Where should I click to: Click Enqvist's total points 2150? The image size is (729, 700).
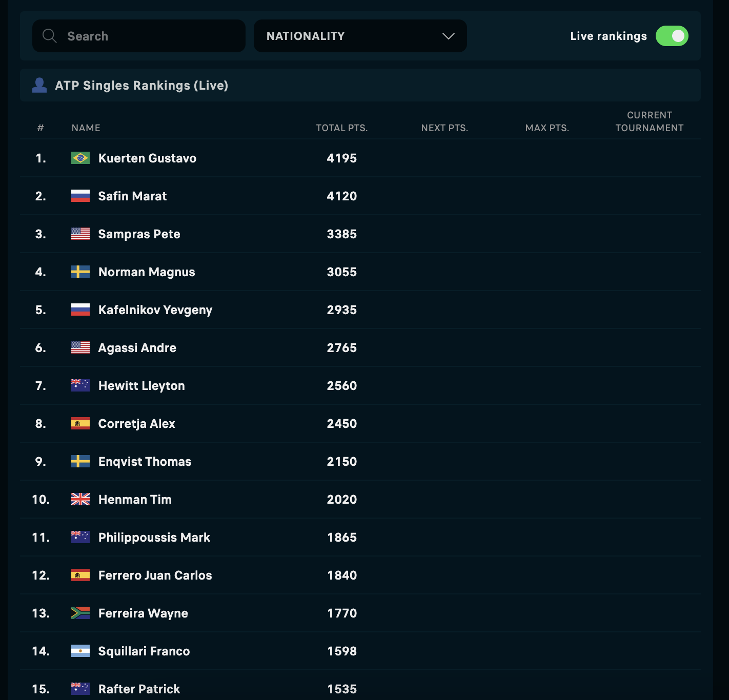342,462
